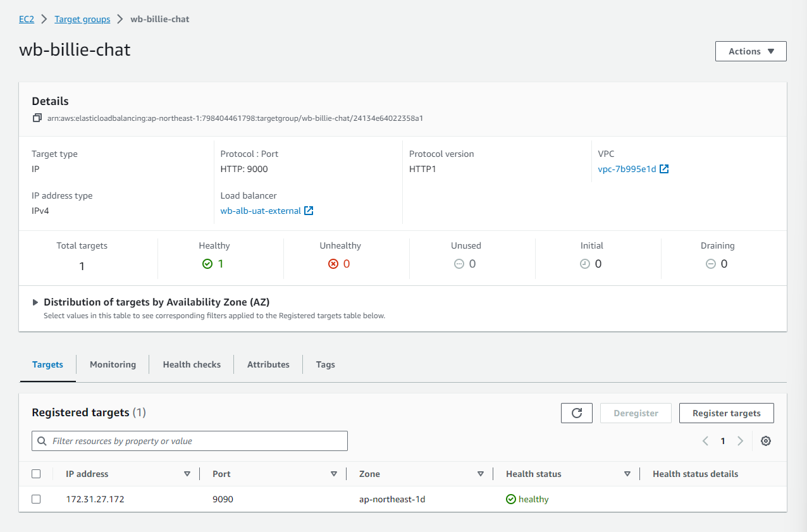The image size is (807, 532).
Task: Open vpc-7b995e1d link
Action: point(627,169)
